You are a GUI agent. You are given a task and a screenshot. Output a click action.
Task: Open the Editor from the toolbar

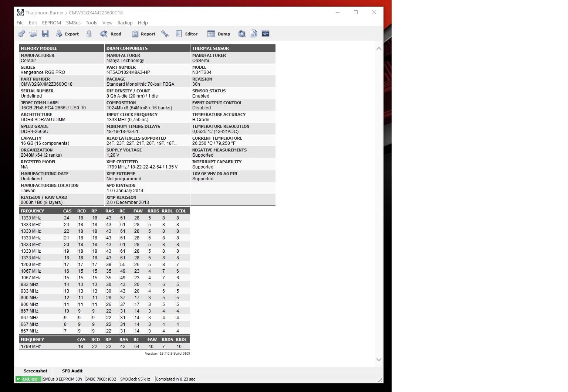click(186, 34)
